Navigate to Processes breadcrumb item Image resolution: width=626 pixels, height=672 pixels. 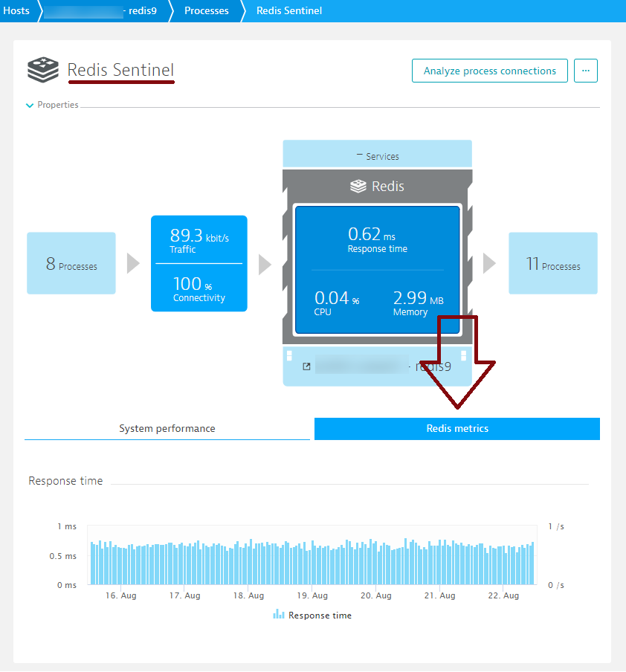tap(206, 10)
